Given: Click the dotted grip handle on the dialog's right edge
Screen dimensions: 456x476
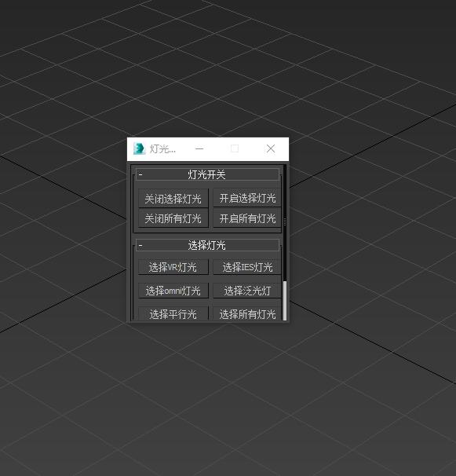Looking at the screenshot, I should click(x=285, y=222).
